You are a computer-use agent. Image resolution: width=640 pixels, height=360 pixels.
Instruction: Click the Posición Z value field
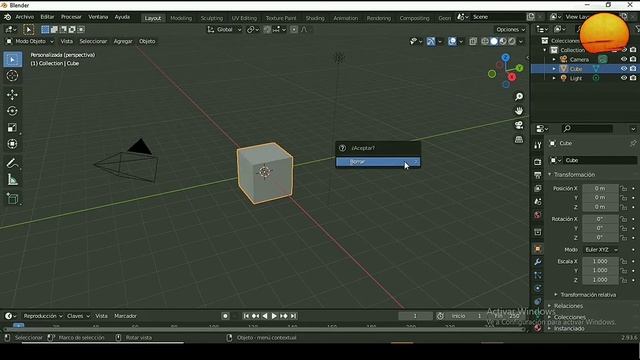click(600, 207)
